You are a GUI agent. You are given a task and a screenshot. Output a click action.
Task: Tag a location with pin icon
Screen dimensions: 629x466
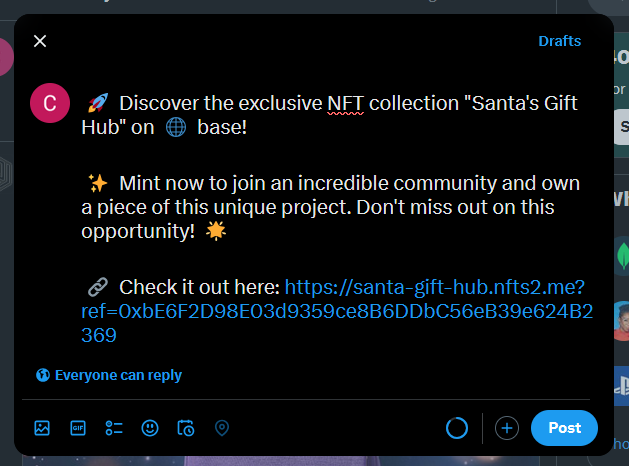click(x=222, y=428)
